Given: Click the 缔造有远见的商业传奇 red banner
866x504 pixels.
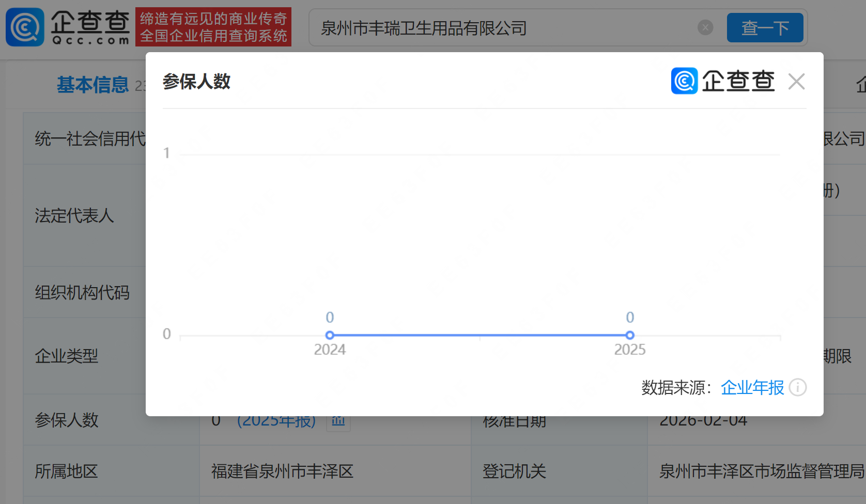Looking at the screenshot, I should pos(213,27).
